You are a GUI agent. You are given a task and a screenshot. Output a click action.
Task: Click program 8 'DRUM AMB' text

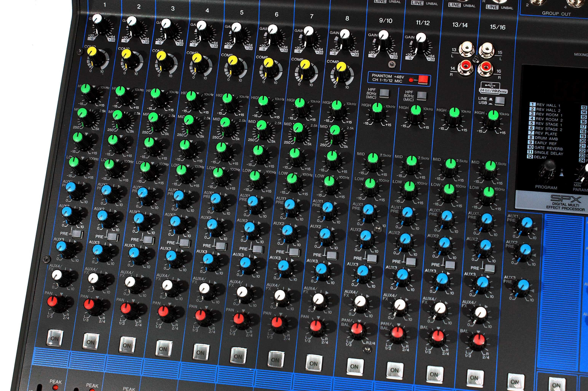546,138
